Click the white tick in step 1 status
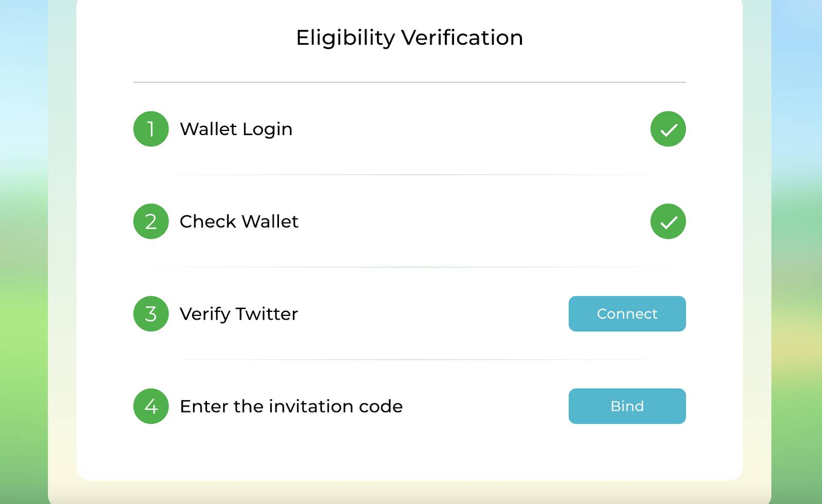The height and width of the screenshot is (504, 822). pos(669,130)
